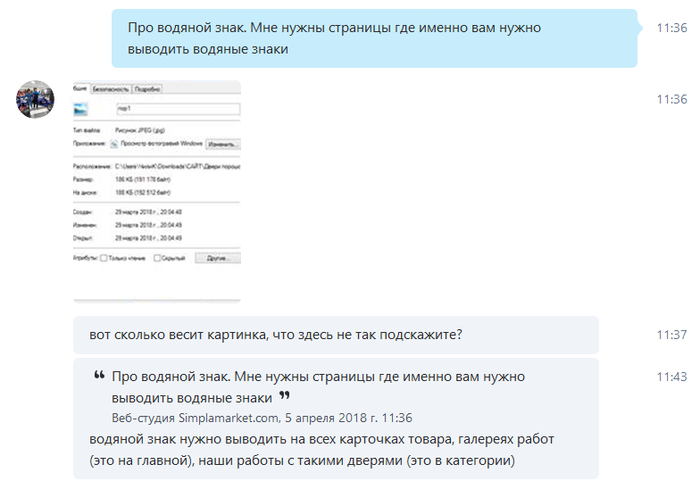The width and height of the screenshot is (700, 481).
Task: Enable the "Скрытый" attribute checkbox
Action: coord(158,258)
